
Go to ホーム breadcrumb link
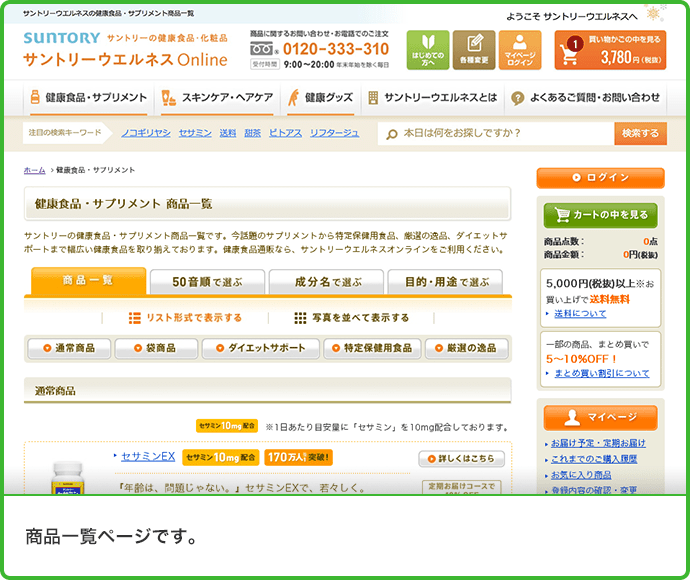(x=35, y=170)
